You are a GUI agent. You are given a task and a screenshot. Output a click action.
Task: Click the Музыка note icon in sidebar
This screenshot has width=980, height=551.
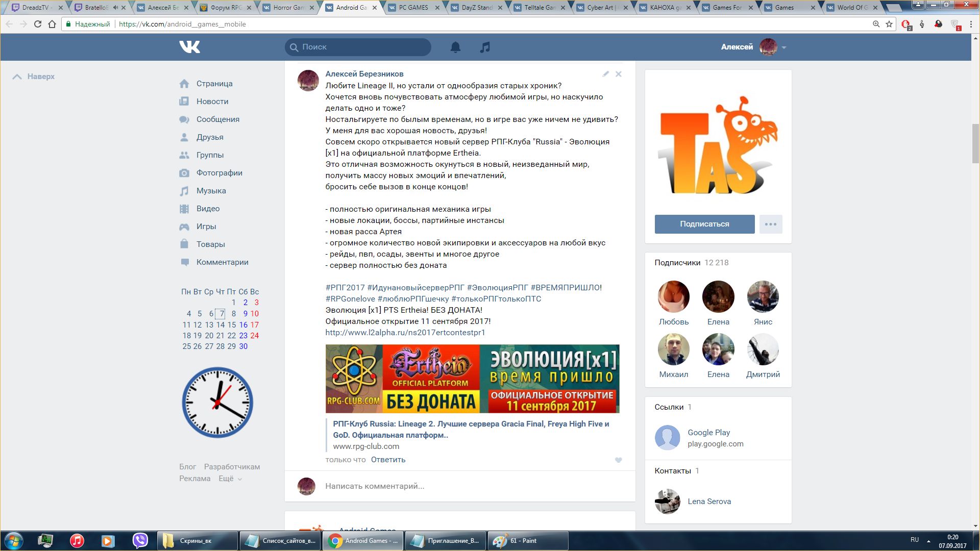[x=184, y=191]
